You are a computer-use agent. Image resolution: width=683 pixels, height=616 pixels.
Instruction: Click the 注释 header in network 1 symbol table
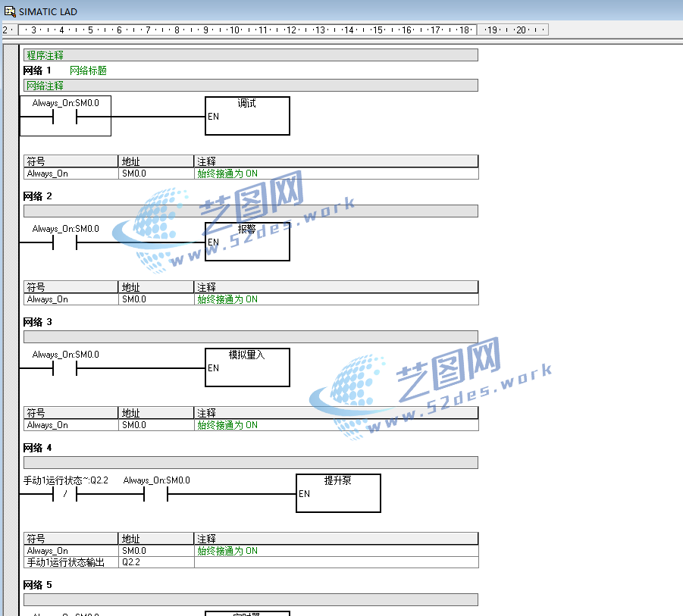[x=336, y=161]
